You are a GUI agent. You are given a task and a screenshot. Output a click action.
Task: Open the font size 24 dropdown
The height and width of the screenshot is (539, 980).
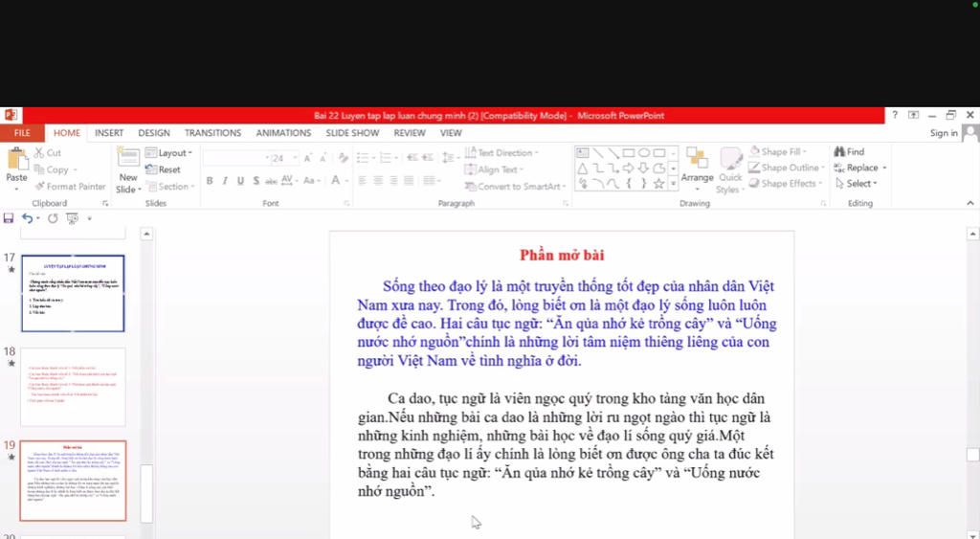284,158
